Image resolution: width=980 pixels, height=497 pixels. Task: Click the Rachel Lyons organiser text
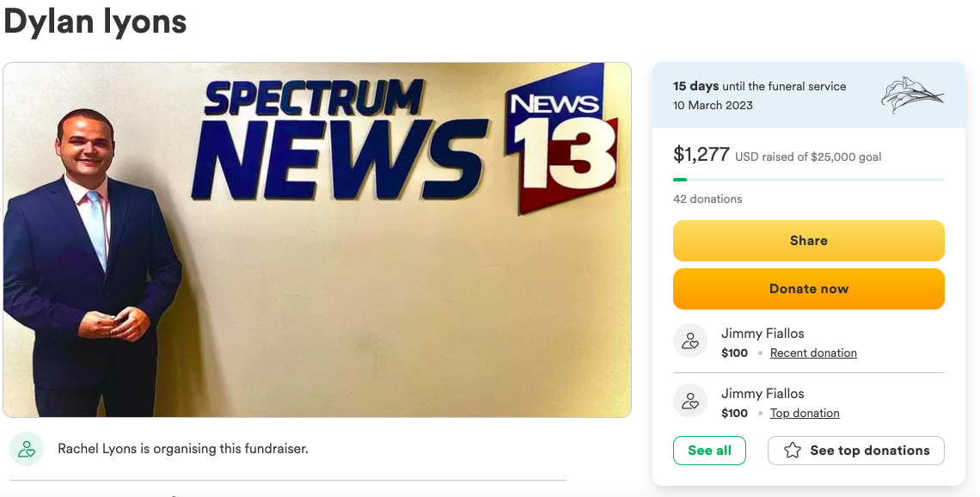coord(183,448)
